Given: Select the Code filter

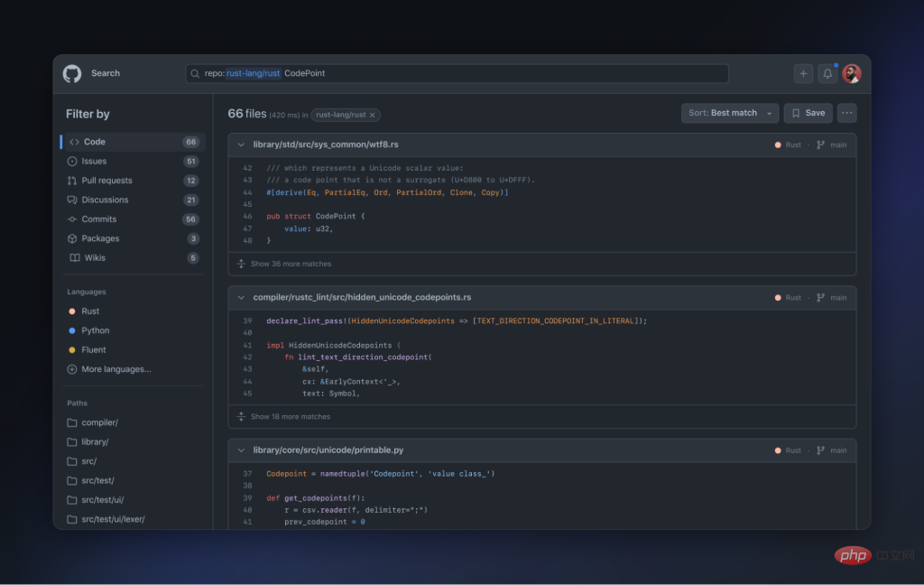Looking at the screenshot, I should (x=134, y=142).
